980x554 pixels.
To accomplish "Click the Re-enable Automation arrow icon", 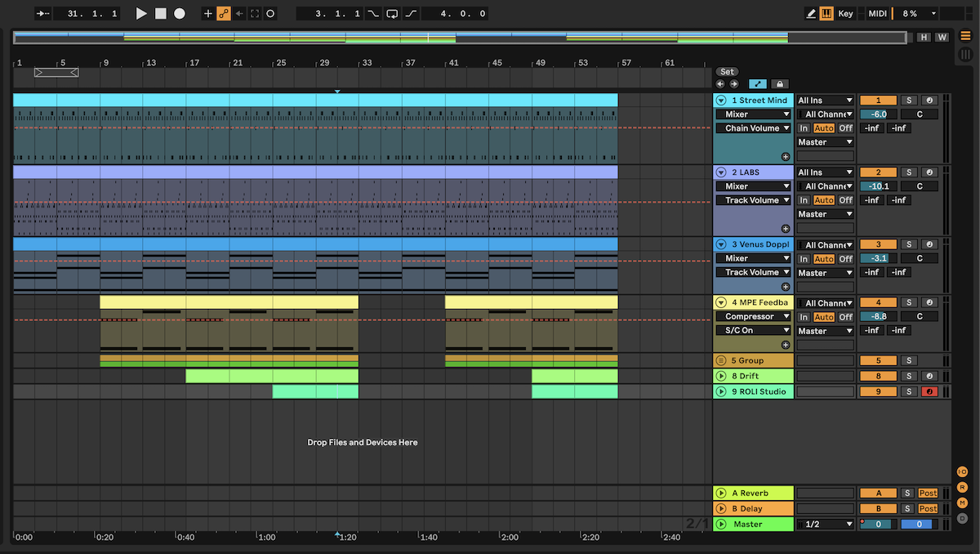I will pos(239,14).
